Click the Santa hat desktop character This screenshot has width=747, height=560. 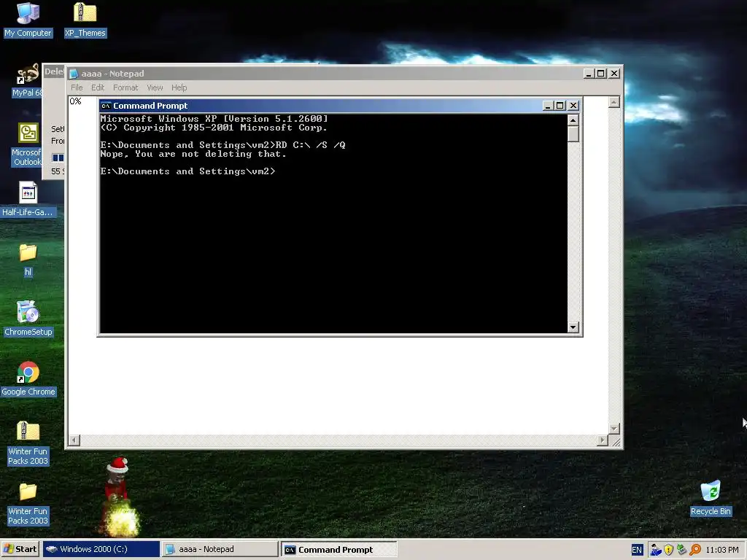(118, 495)
